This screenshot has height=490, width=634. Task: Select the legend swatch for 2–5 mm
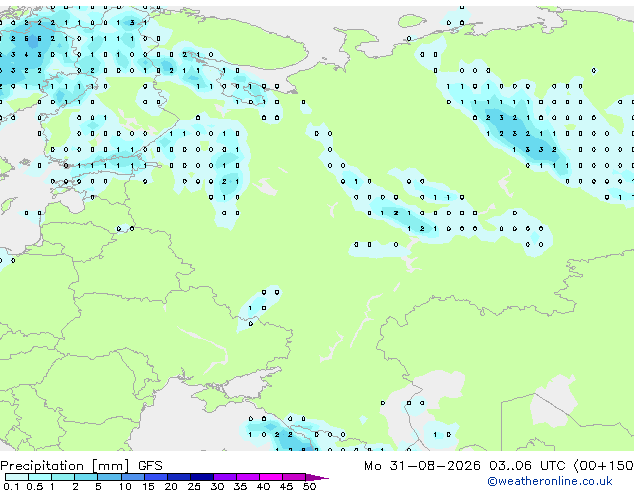point(86,477)
